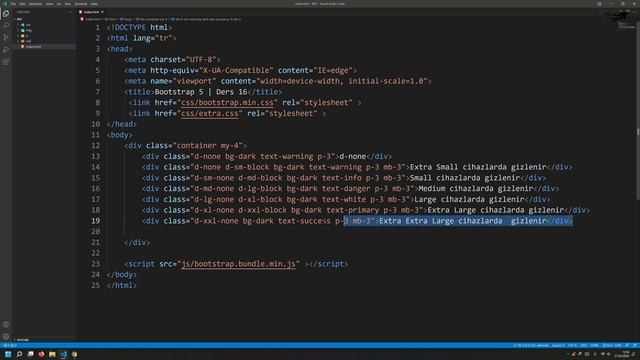Follow the css/bootstrap.min.css link on line 8
640x360 pixels.
pyautogui.click(x=227, y=102)
